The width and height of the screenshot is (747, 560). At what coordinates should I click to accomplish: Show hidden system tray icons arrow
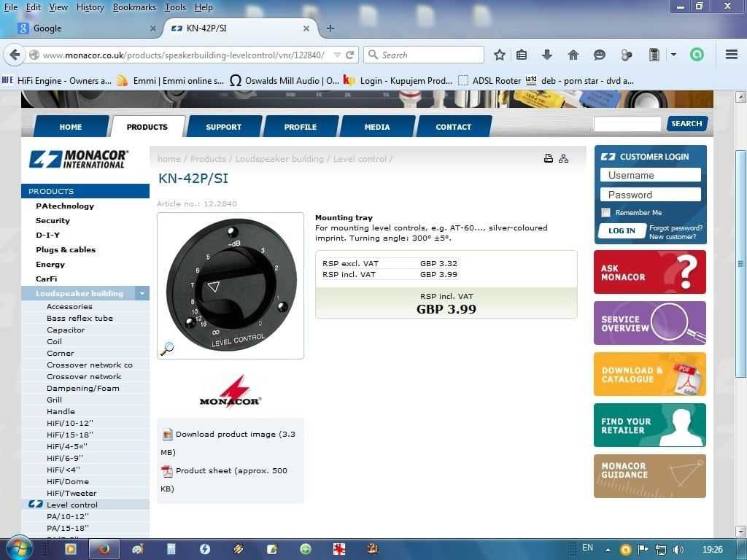point(608,550)
